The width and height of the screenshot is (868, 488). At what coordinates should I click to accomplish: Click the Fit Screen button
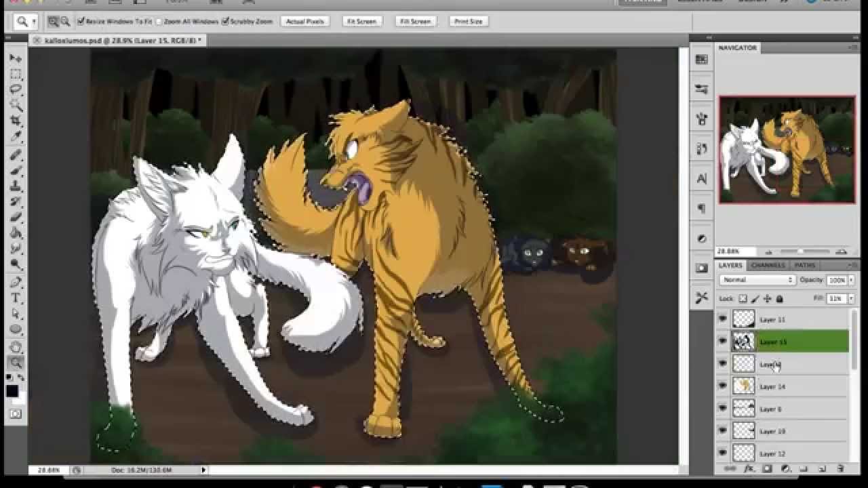[x=361, y=22]
